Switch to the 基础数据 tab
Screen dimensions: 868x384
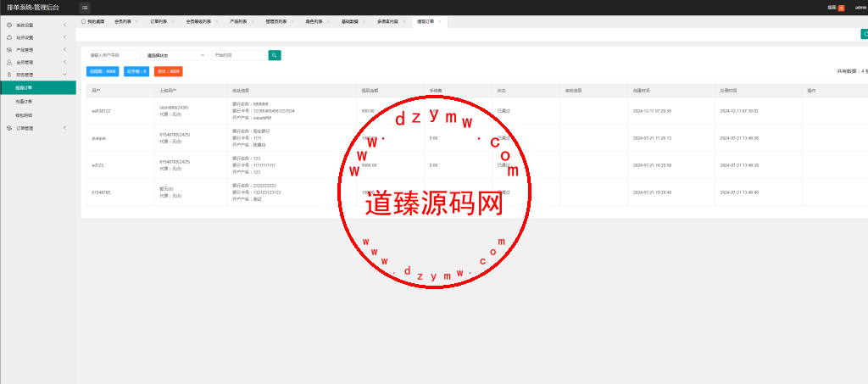(x=349, y=21)
